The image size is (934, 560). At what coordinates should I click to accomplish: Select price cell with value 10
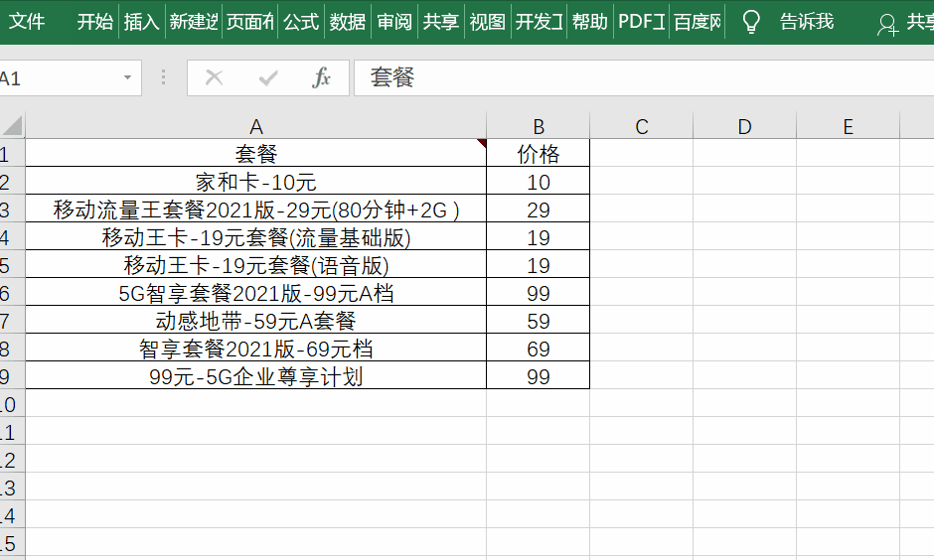coord(539,182)
